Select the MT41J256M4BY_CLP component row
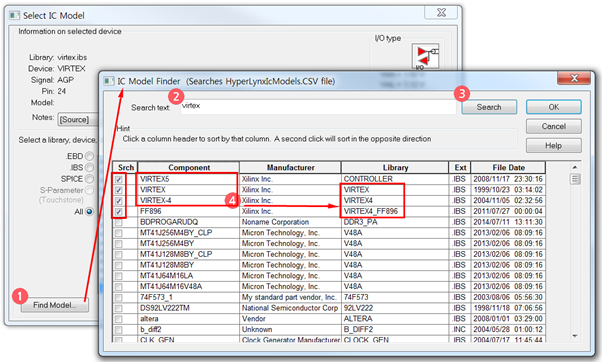The image size is (602, 362). point(188,233)
